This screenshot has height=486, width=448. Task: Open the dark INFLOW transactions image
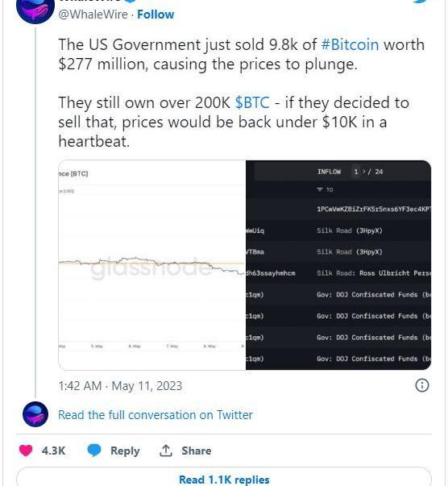pos(338,265)
